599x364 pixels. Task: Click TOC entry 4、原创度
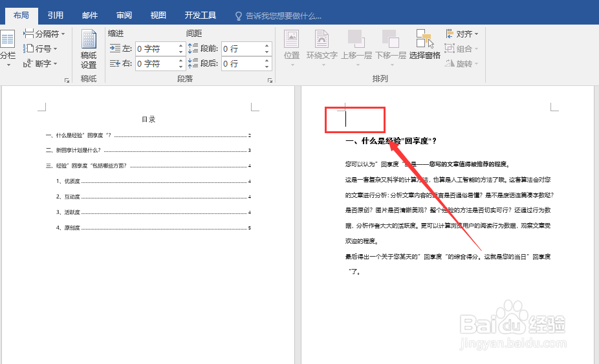(153, 228)
